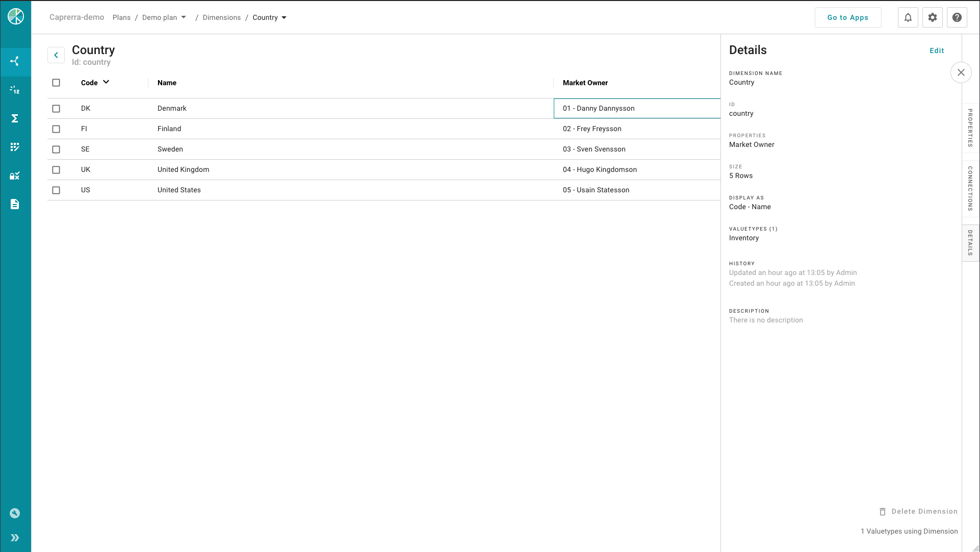980x552 pixels.
Task: Open the Country breadcrumb dropdown
Action: pyautogui.click(x=285, y=17)
